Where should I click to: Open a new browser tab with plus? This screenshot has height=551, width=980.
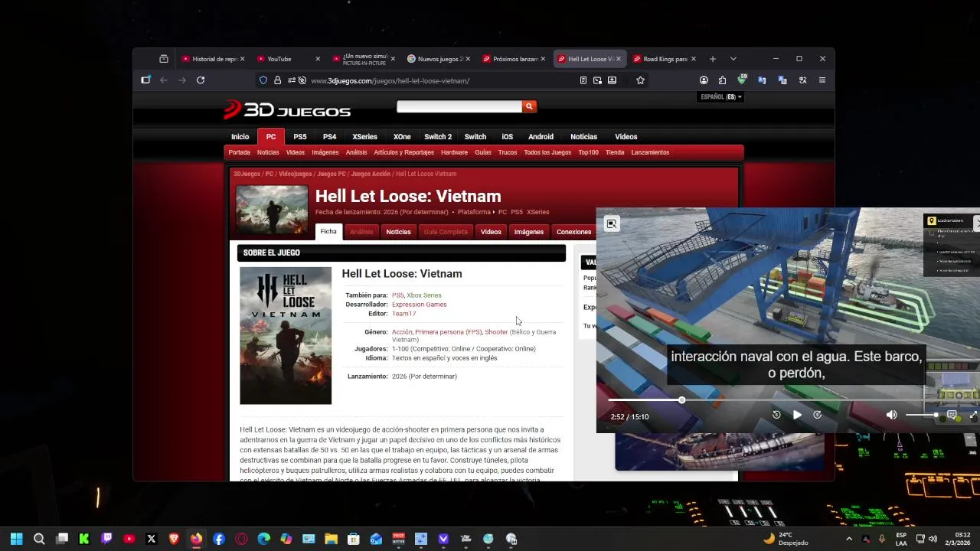coord(712,59)
